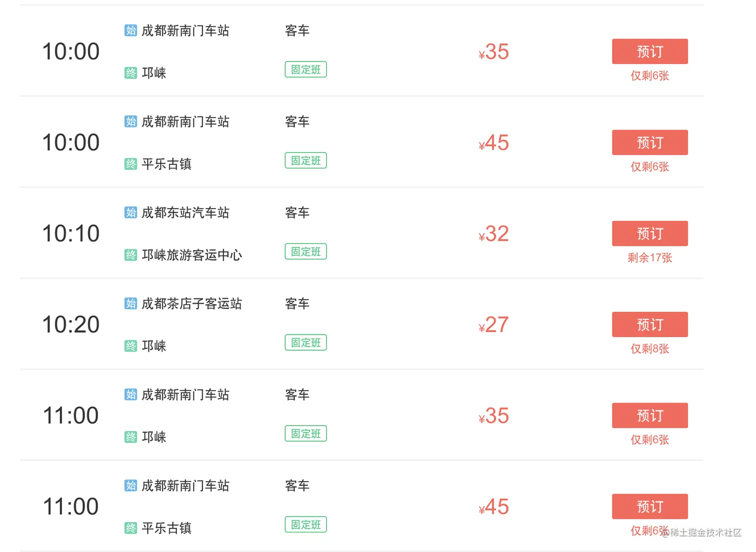Click the ¥27 price of 10:20 bus
The height and width of the screenshot is (552, 756).
(x=493, y=325)
